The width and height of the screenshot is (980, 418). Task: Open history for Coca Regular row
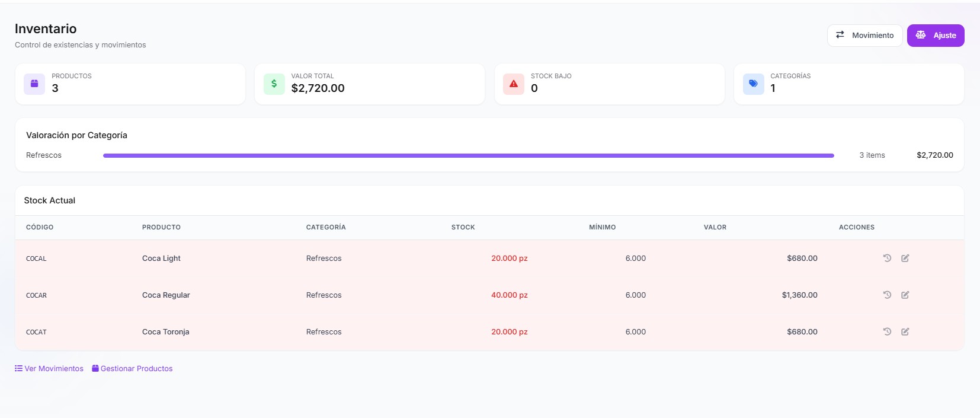point(887,295)
